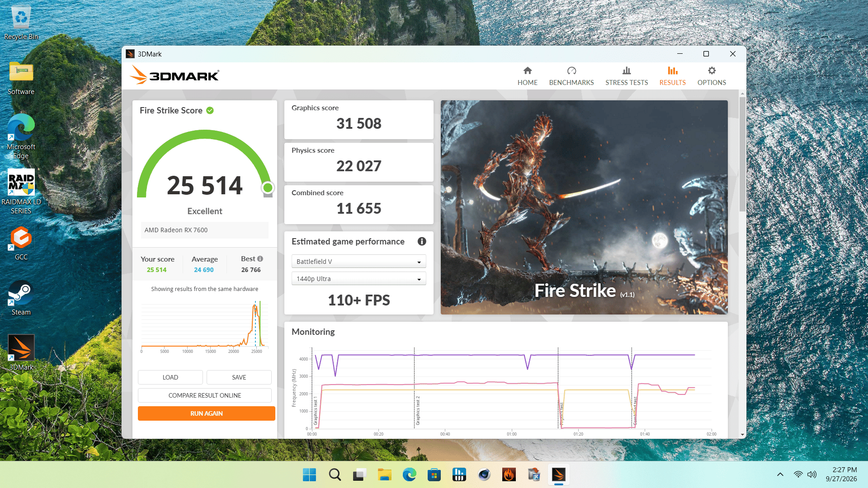
Task: Expand the 1440p Ultra resolution dropdown
Action: coord(359,279)
